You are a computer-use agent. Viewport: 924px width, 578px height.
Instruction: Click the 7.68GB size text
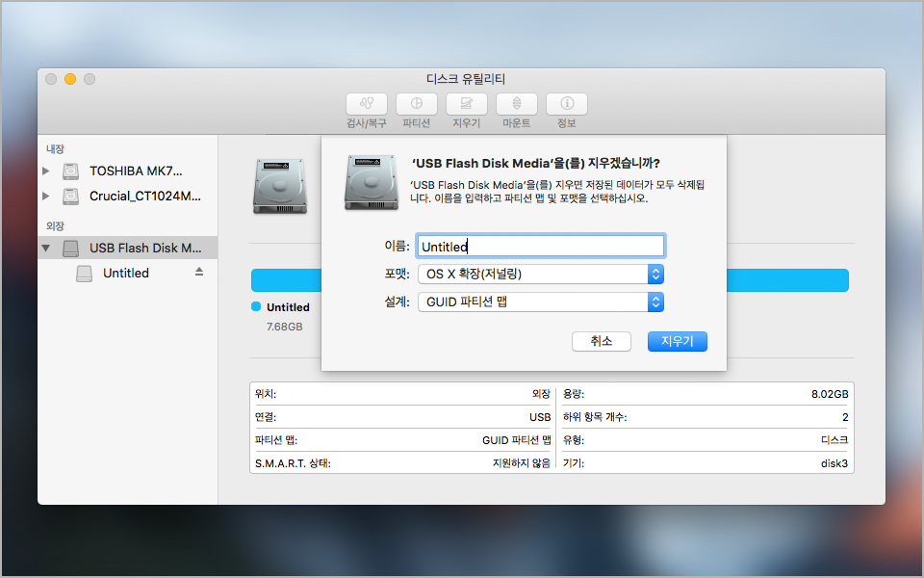click(x=284, y=327)
